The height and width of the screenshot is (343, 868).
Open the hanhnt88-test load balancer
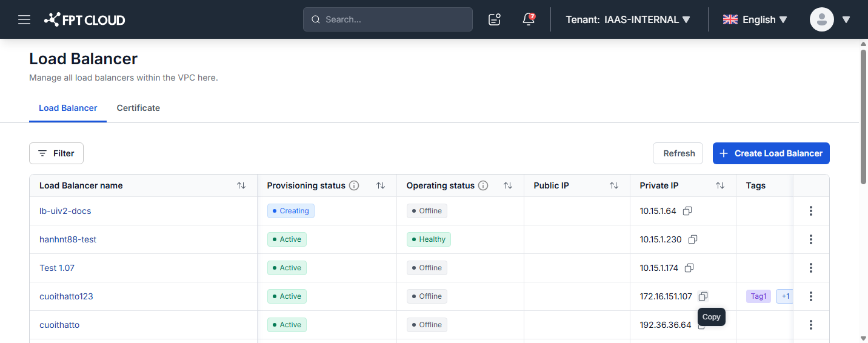coord(68,239)
